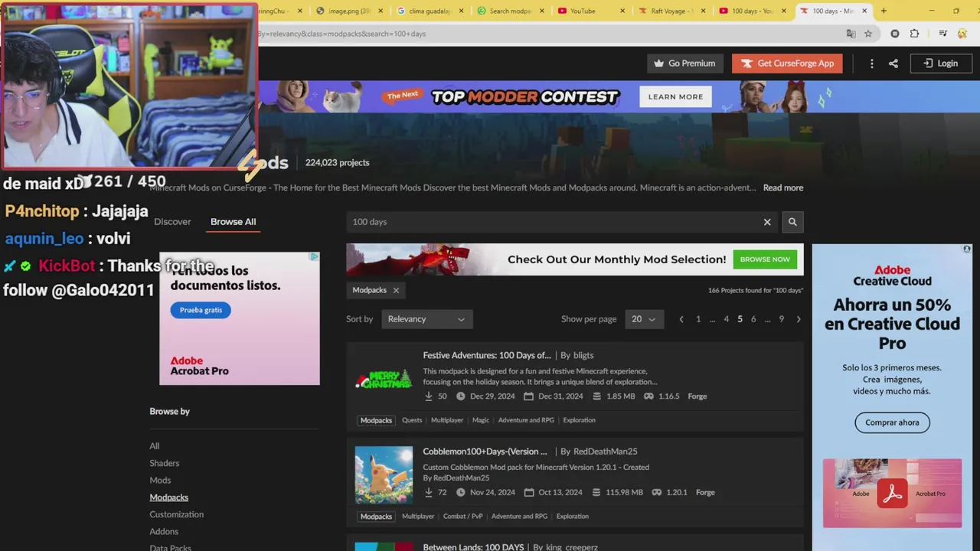The width and height of the screenshot is (980, 551).
Task: Click the Merry Christmas modpack thumbnail
Action: [384, 379]
